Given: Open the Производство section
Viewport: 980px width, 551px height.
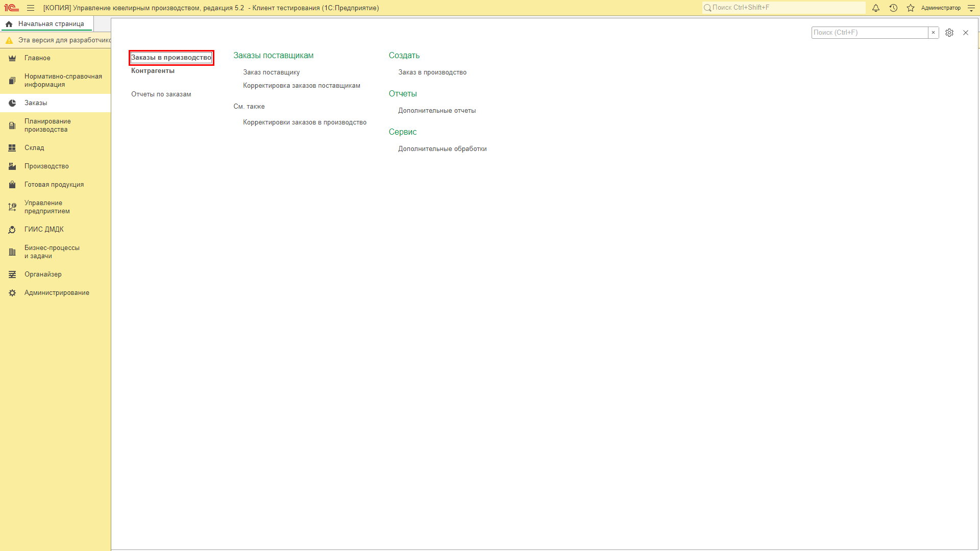Looking at the screenshot, I should coord(55,166).
